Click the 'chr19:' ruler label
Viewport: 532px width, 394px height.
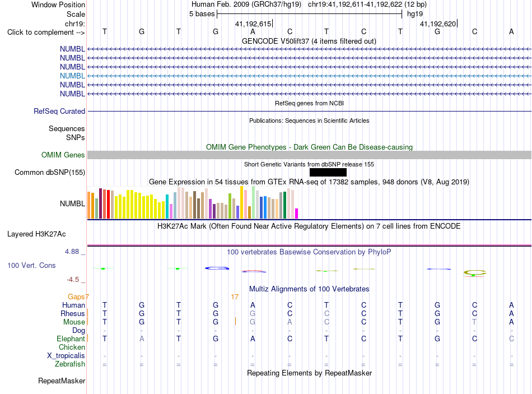point(75,24)
